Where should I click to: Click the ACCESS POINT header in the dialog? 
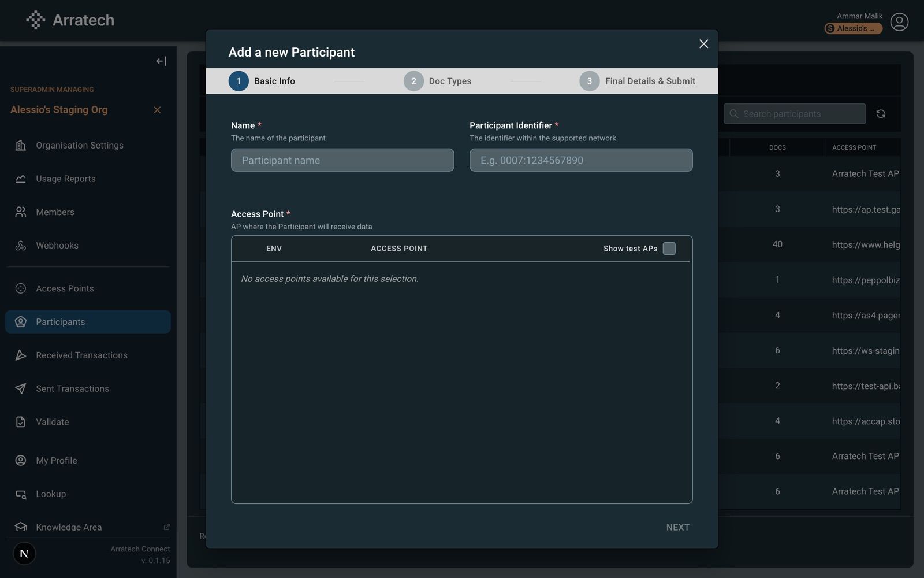399,249
